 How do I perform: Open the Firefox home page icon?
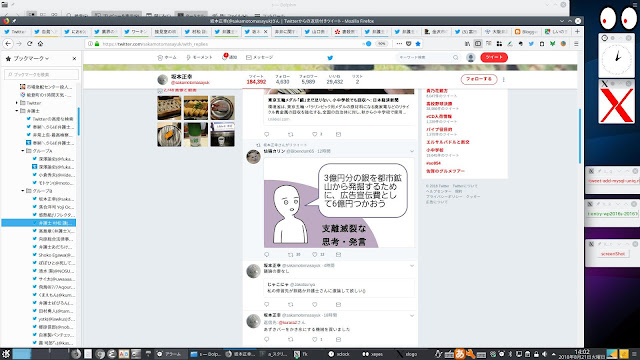click(40, 44)
